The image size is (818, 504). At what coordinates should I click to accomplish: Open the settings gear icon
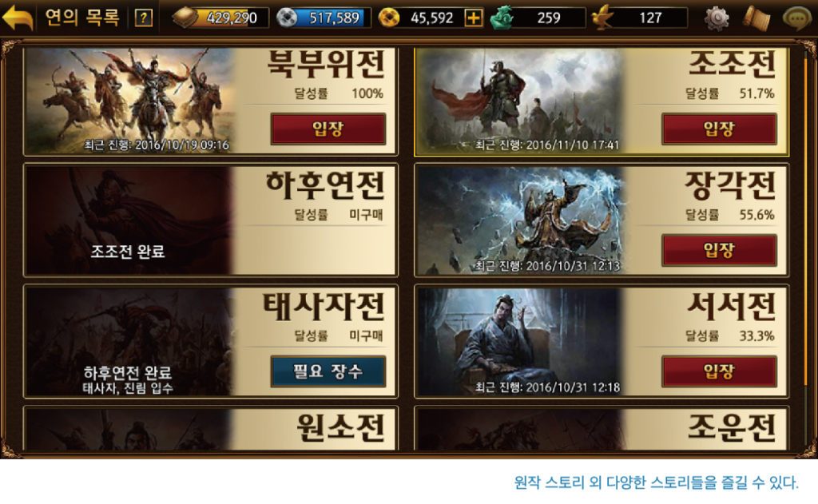click(x=717, y=18)
